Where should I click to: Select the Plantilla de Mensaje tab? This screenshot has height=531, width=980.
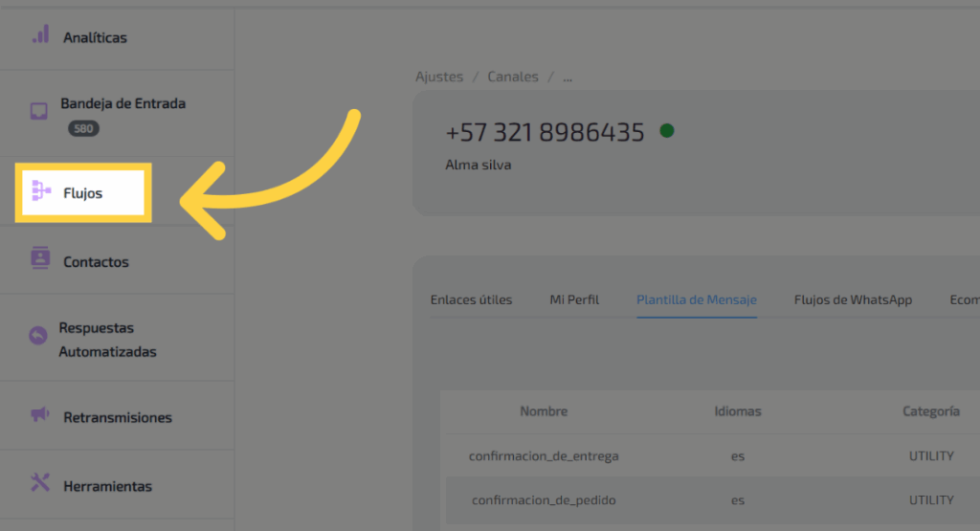click(x=697, y=299)
